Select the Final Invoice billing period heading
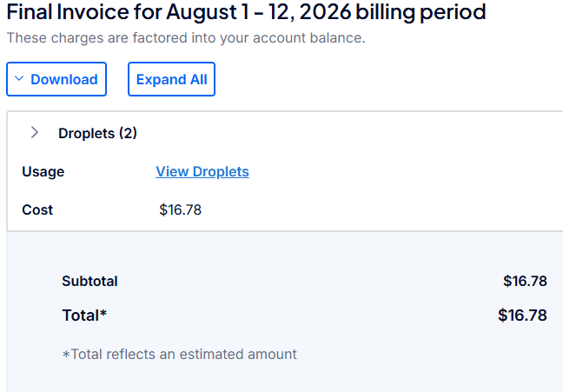This screenshot has width=563, height=392. [247, 11]
